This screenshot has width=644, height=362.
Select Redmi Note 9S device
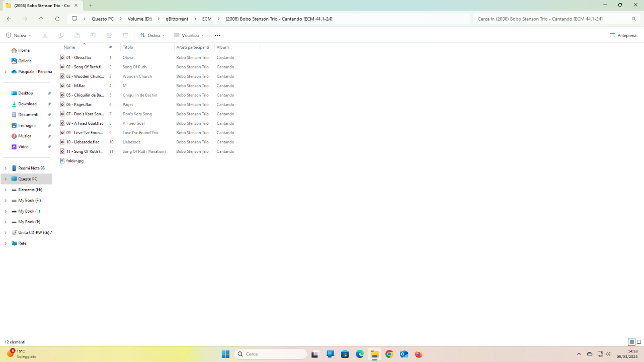pyautogui.click(x=31, y=168)
